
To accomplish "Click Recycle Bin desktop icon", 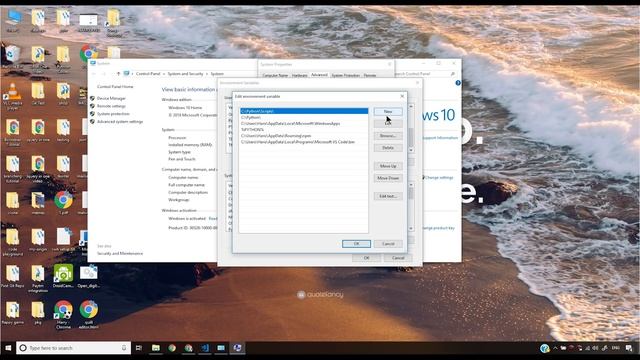I will (13, 56).
